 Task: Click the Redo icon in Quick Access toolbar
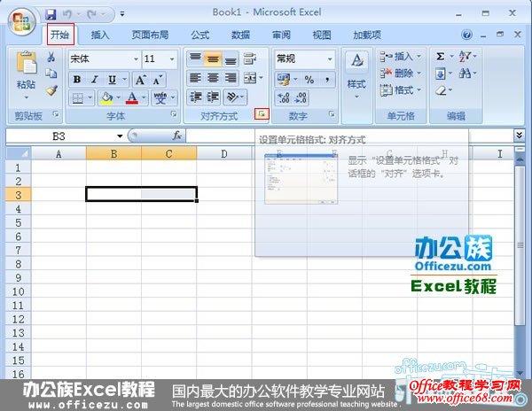click(91, 14)
